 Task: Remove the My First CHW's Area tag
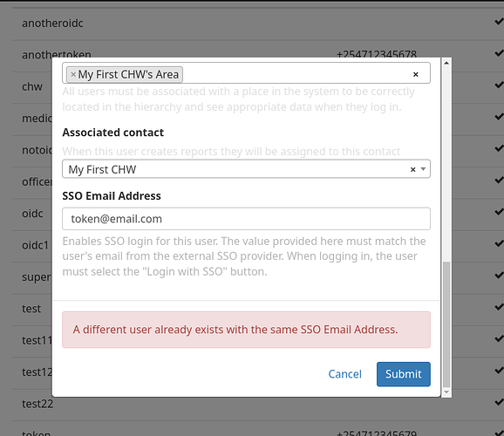coord(73,75)
